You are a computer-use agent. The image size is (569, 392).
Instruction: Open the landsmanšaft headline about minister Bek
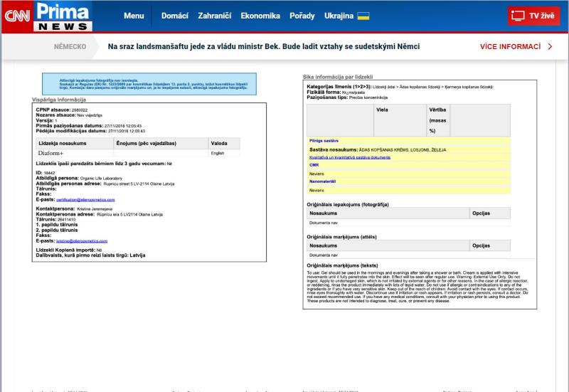(x=264, y=46)
